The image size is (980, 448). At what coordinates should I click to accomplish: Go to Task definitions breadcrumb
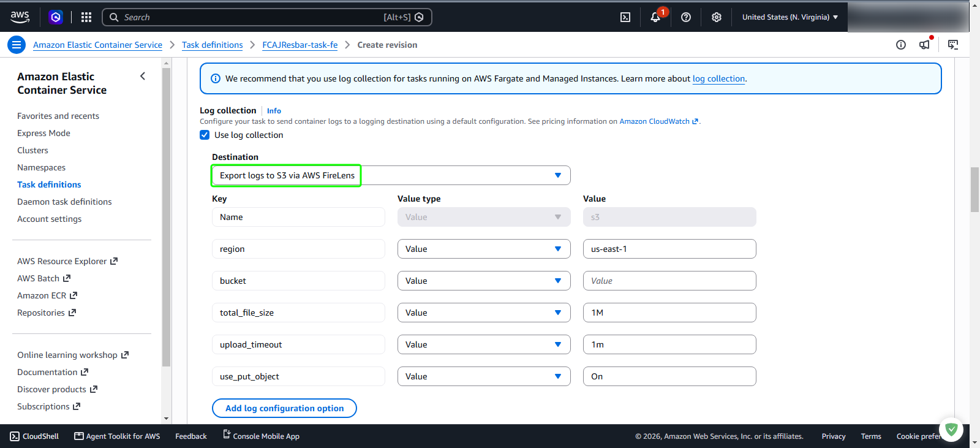[x=212, y=45]
